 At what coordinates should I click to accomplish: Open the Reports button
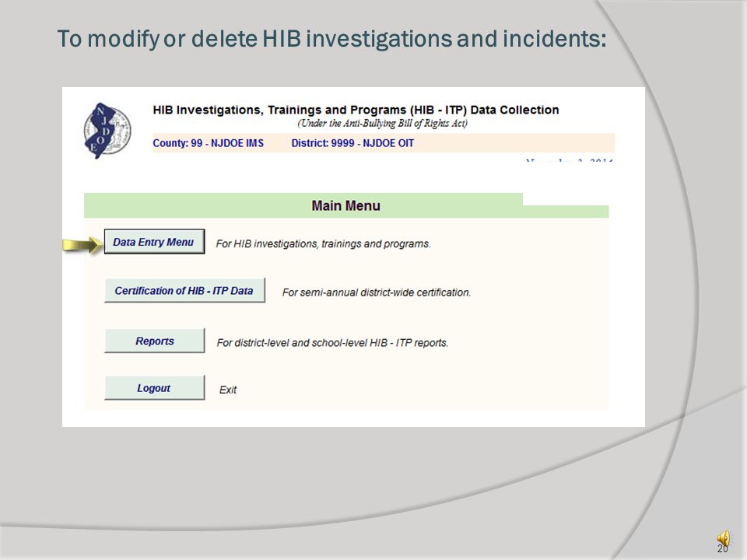pos(154,341)
